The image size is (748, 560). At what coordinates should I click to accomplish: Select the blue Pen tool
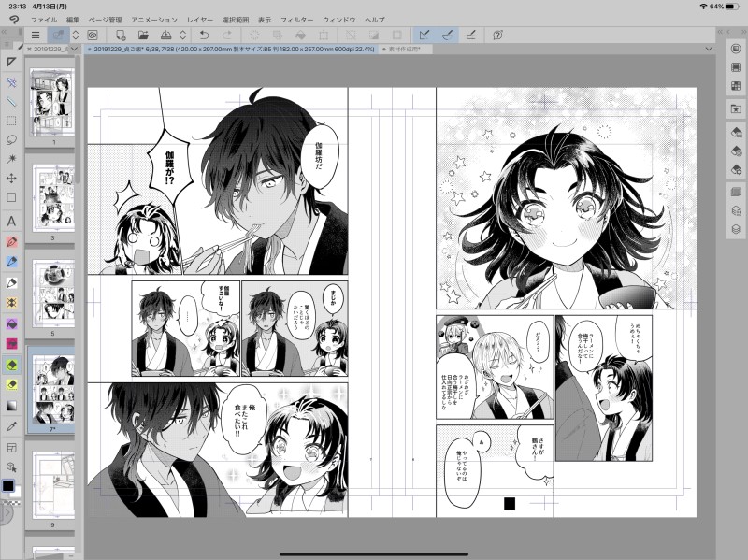pos(11,262)
